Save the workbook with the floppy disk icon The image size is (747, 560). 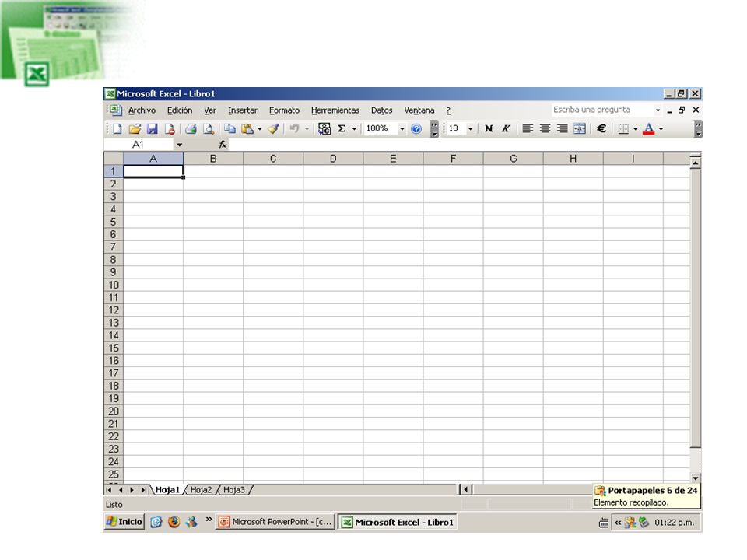pyautogui.click(x=152, y=128)
